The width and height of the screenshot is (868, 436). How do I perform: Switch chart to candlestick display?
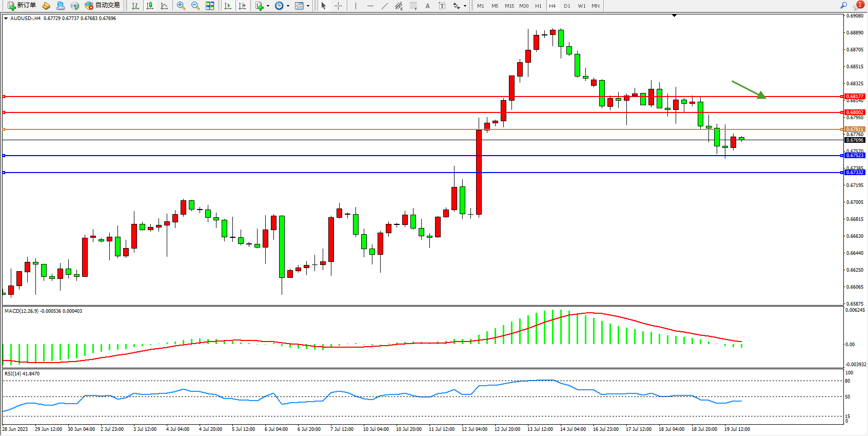(x=150, y=6)
